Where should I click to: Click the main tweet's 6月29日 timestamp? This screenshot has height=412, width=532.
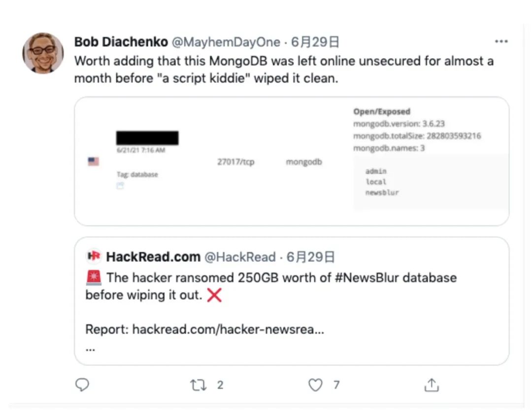tap(315, 42)
